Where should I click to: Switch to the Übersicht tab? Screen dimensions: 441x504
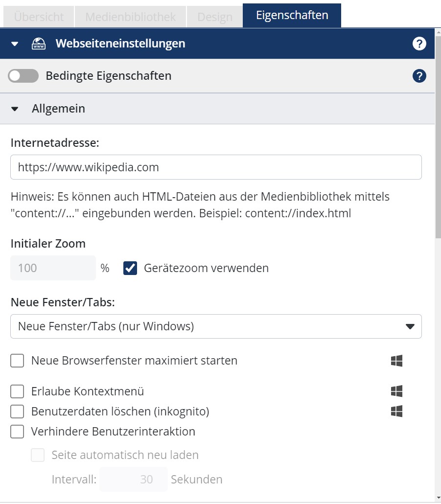(38, 16)
